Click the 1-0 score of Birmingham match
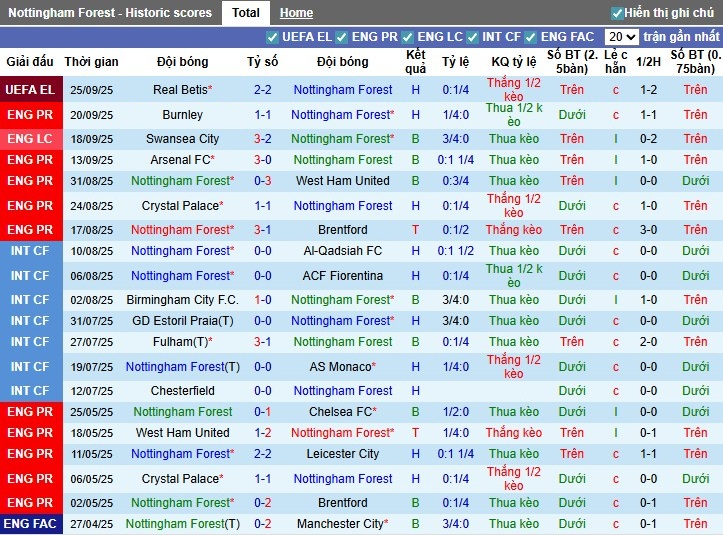This screenshot has width=723, height=535. pyautogui.click(x=262, y=300)
